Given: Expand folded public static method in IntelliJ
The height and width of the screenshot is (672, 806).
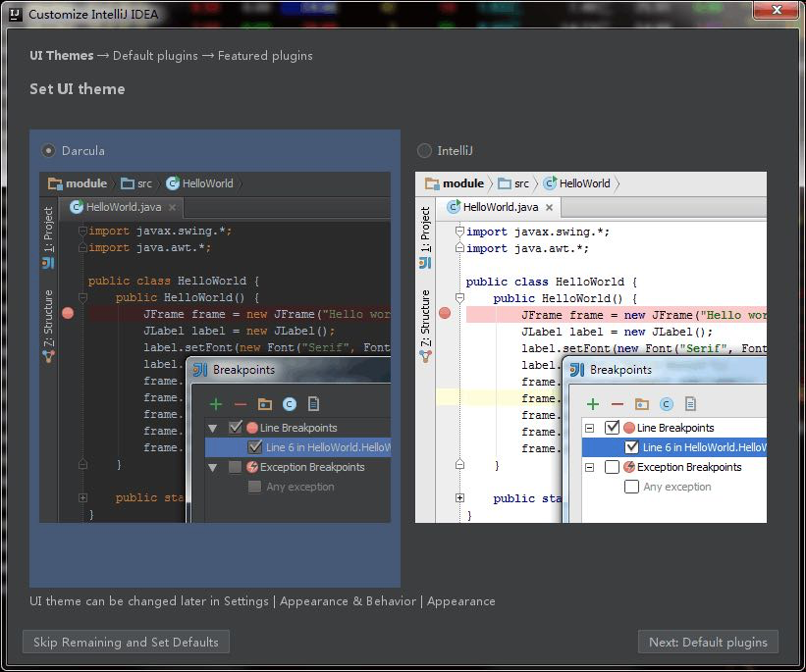Looking at the screenshot, I should coord(460,497).
